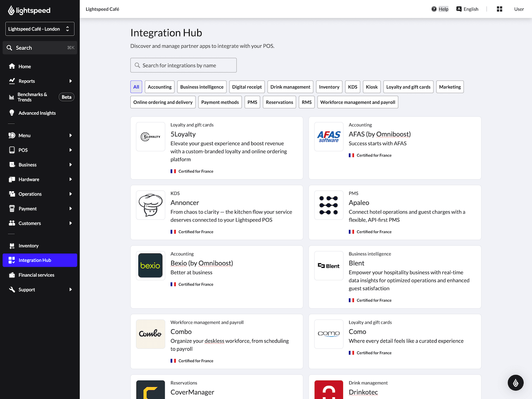This screenshot has width=532, height=399.
Task: Click the Inventory sidebar icon
Action: (x=11, y=245)
